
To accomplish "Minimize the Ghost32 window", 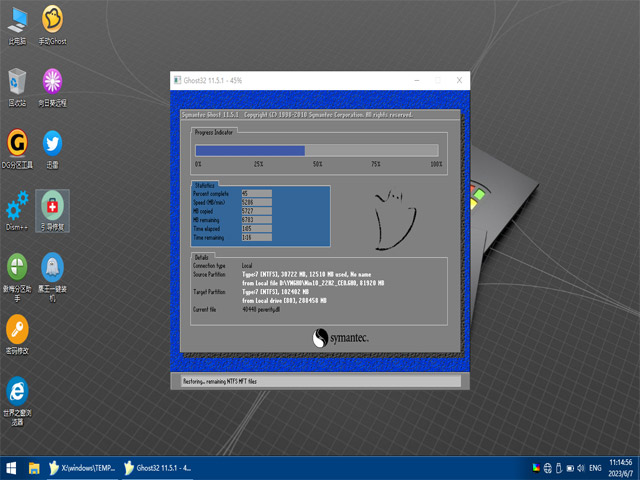I will tap(417, 80).
